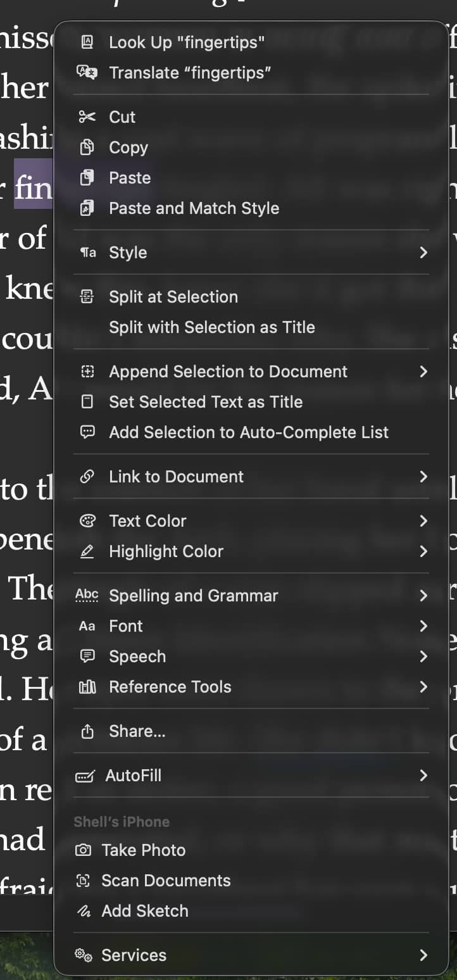Click the scissors icon beside Cut
Screen dimensions: 457x980
(87, 117)
